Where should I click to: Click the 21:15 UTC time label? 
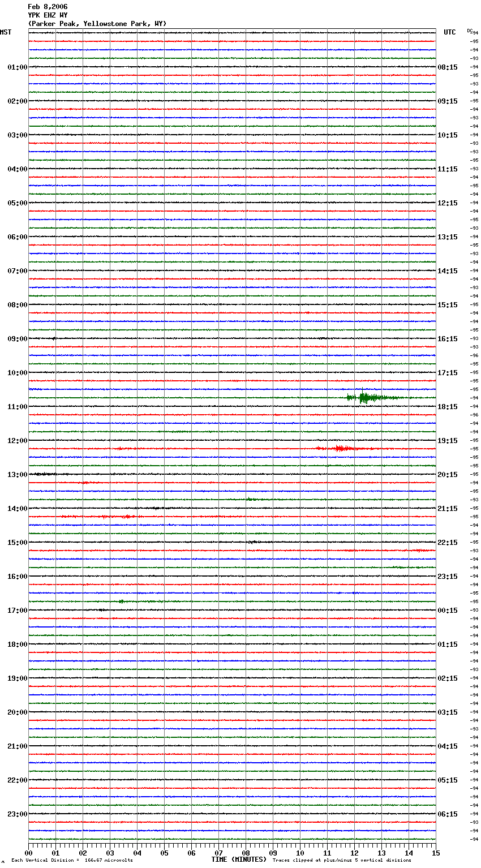[x=448, y=509]
